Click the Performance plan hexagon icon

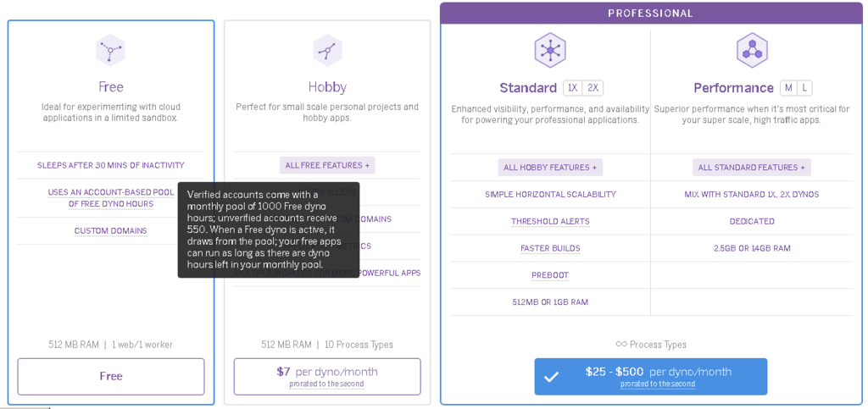tap(752, 51)
